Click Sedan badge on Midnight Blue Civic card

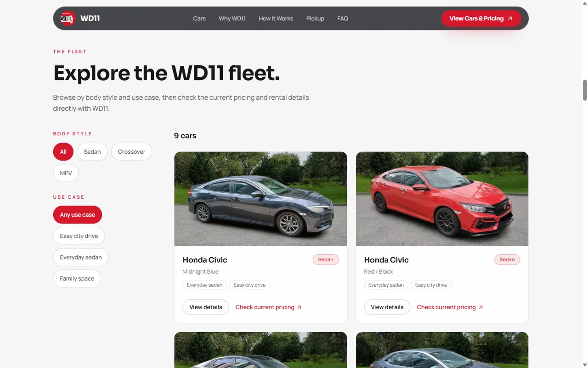tap(326, 260)
